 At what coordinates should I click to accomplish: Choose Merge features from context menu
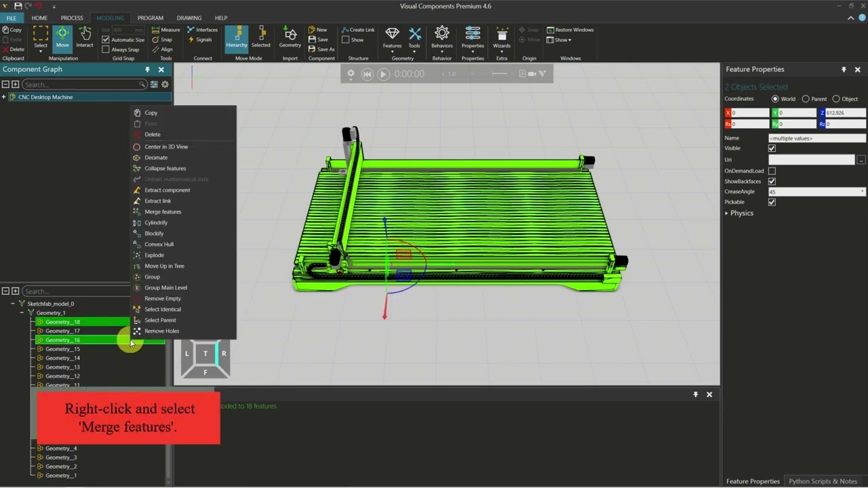[x=163, y=211]
